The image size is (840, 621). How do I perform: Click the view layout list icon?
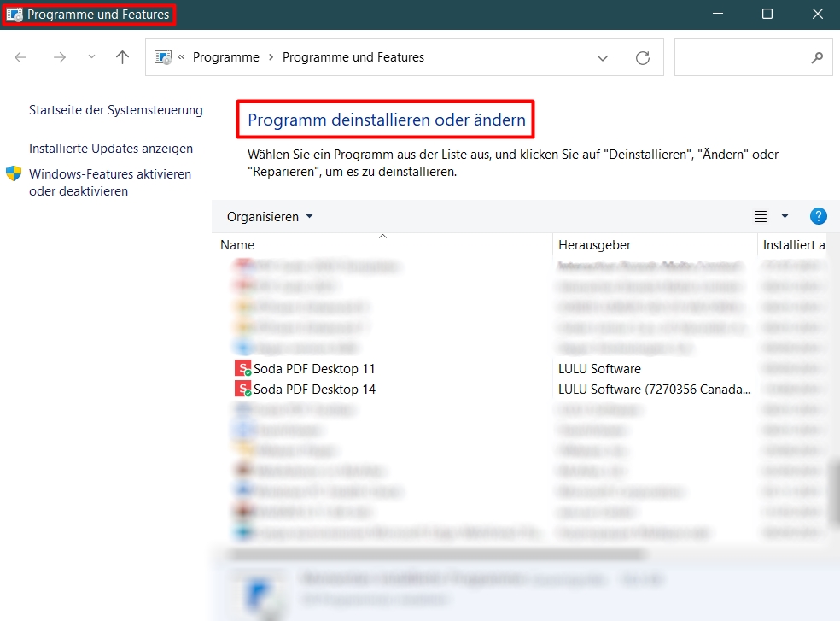click(760, 216)
